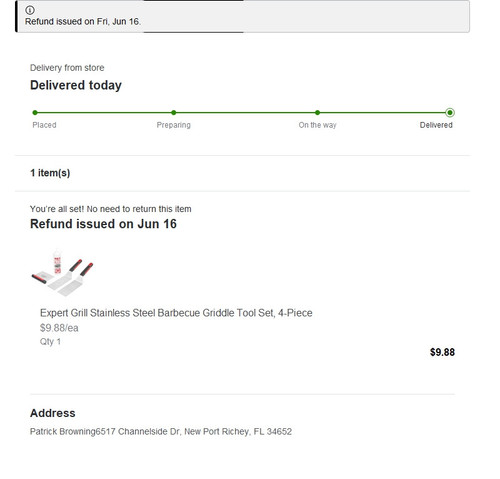This screenshot has height=479, width=500.
Task: Select the Channelside Dr delivery address text
Action: (161, 432)
